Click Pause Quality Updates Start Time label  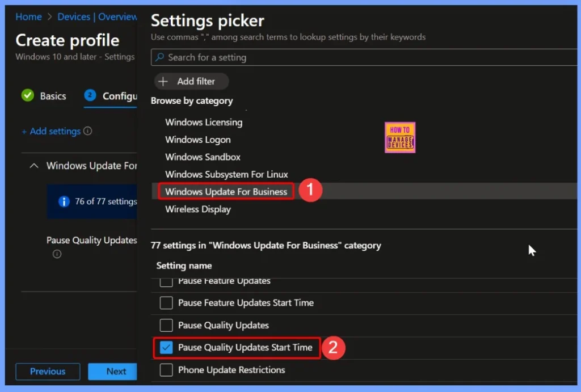click(245, 348)
